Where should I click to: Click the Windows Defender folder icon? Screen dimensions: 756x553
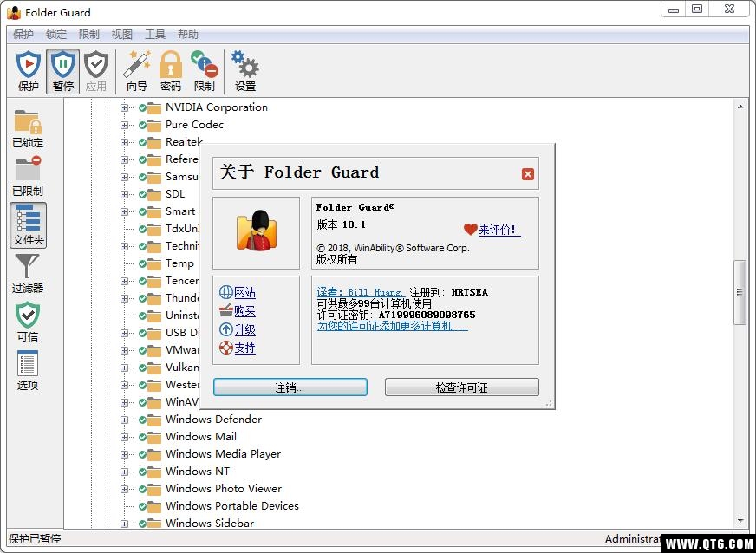[x=154, y=420]
